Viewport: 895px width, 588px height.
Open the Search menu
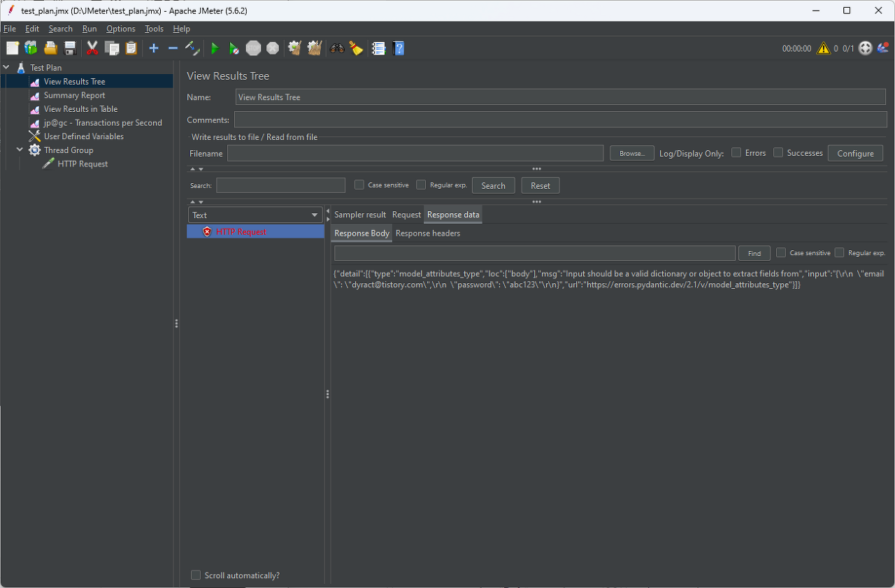[61, 29]
